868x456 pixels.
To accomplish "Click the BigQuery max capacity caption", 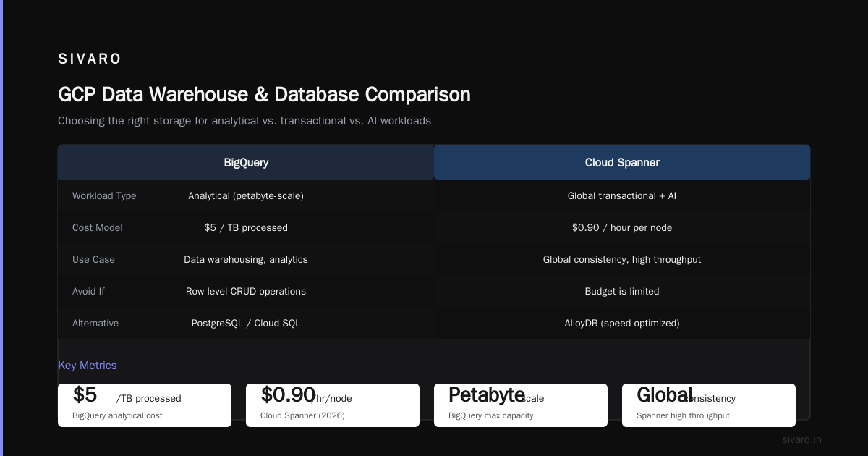I will coord(491,416).
